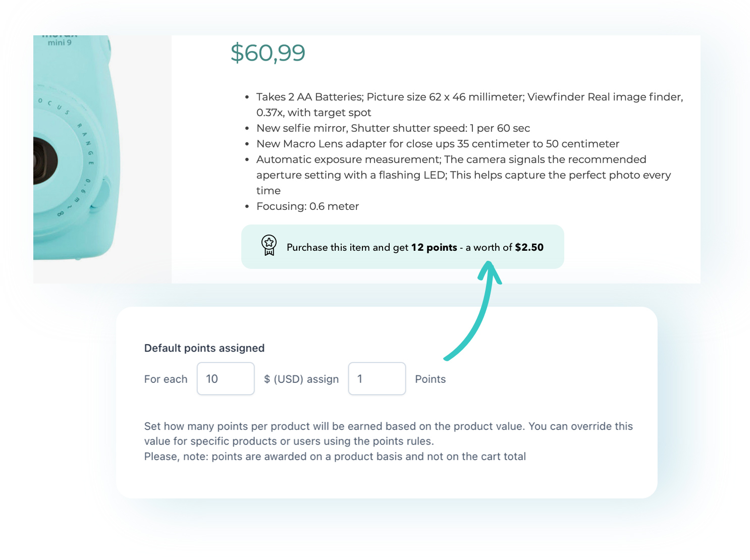The width and height of the screenshot is (750, 560).
Task: Click the Default points assigned heading
Action: tap(204, 348)
